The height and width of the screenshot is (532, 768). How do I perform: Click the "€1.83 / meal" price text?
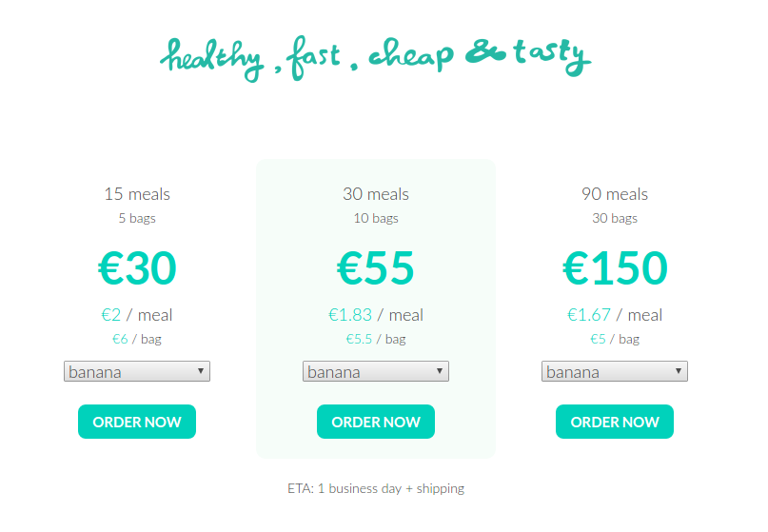(x=376, y=315)
